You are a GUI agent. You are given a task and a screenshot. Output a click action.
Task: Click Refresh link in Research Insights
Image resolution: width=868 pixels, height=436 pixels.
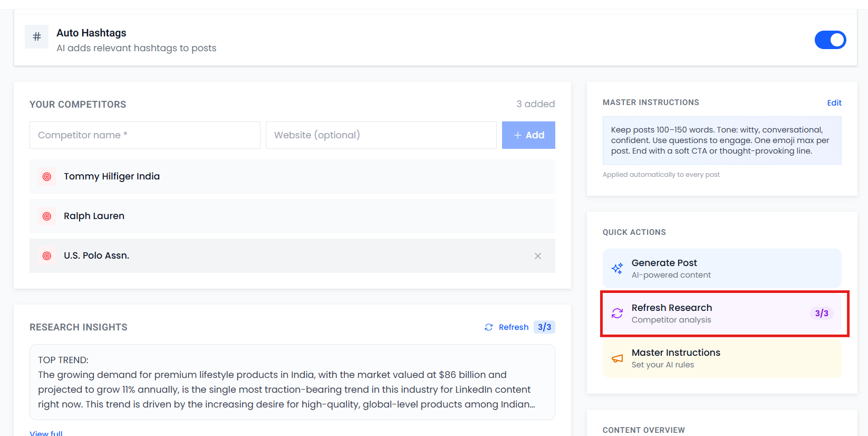[514, 327]
